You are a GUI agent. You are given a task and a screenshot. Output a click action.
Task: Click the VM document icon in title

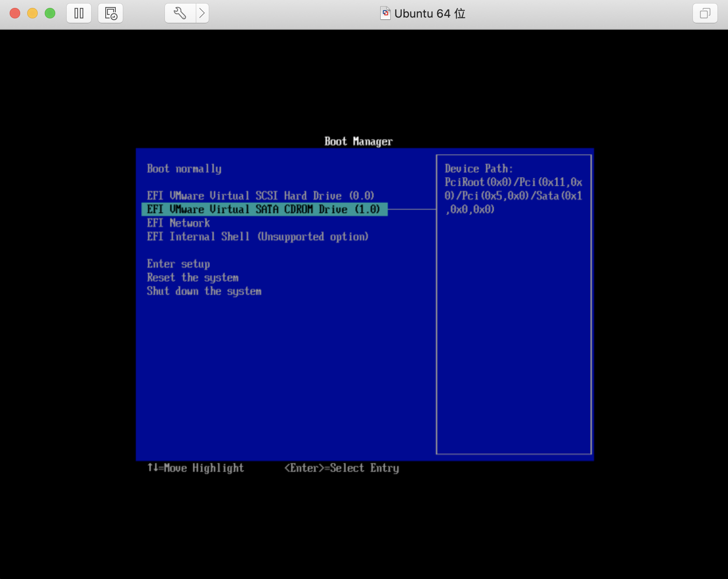click(385, 13)
